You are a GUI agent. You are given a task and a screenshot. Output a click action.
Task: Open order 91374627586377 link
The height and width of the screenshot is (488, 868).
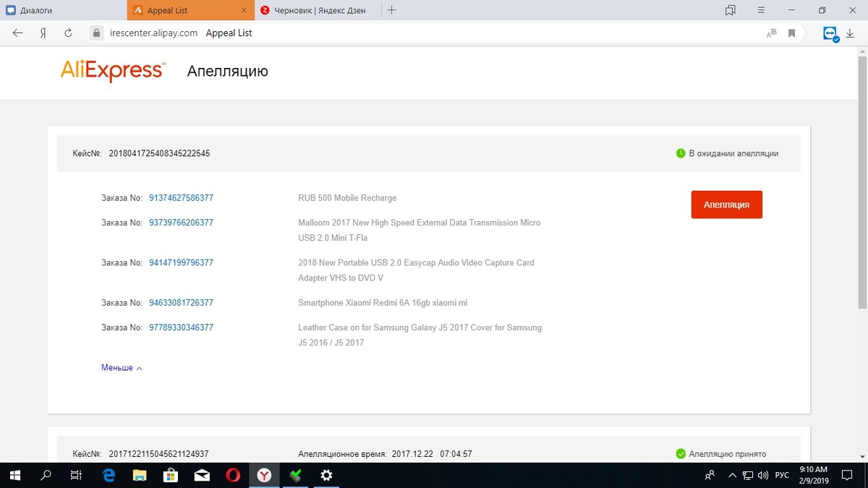pos(181,198)
